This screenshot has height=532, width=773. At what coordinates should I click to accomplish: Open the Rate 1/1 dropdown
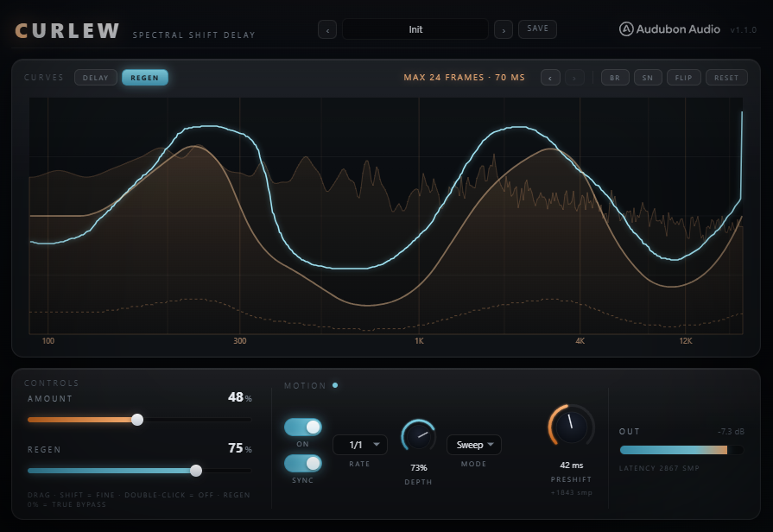[x=360, y=445]
